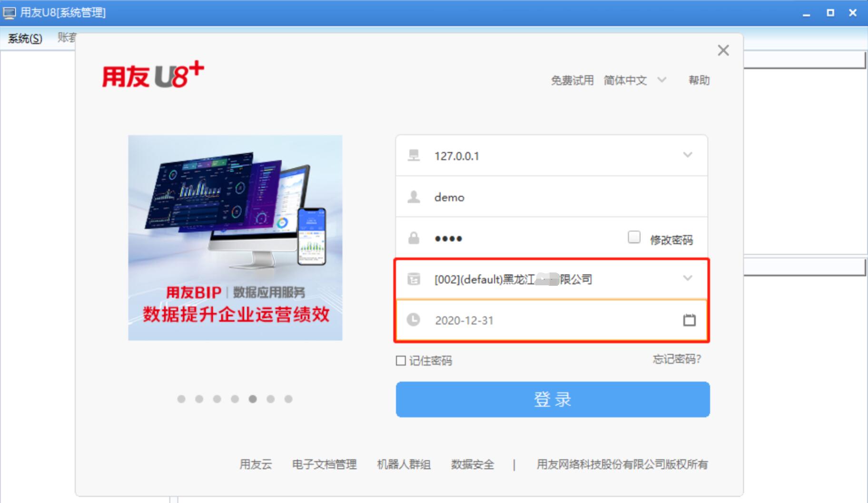Open the 简体中文 language dropdown
The image size is (868, 503).
tap(661, 80)
